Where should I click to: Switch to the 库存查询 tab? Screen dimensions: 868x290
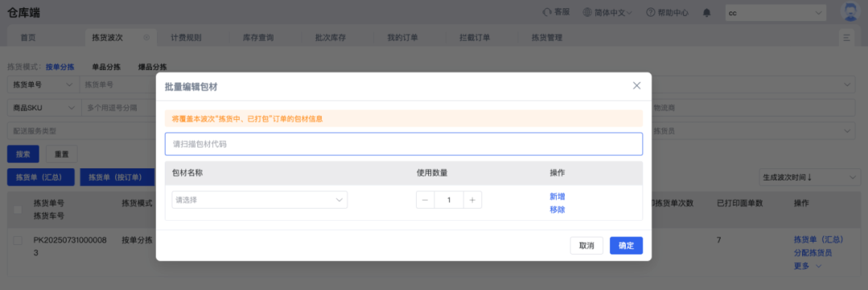point(258,38)
